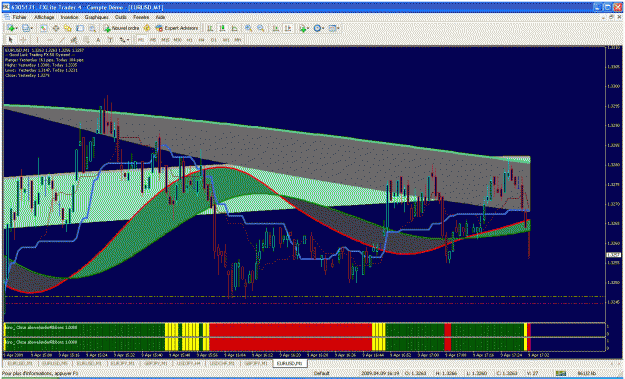This screenshot has width=625, height=379.
Task: Select the Horizontal Line tool
Action: coord(50,39)
